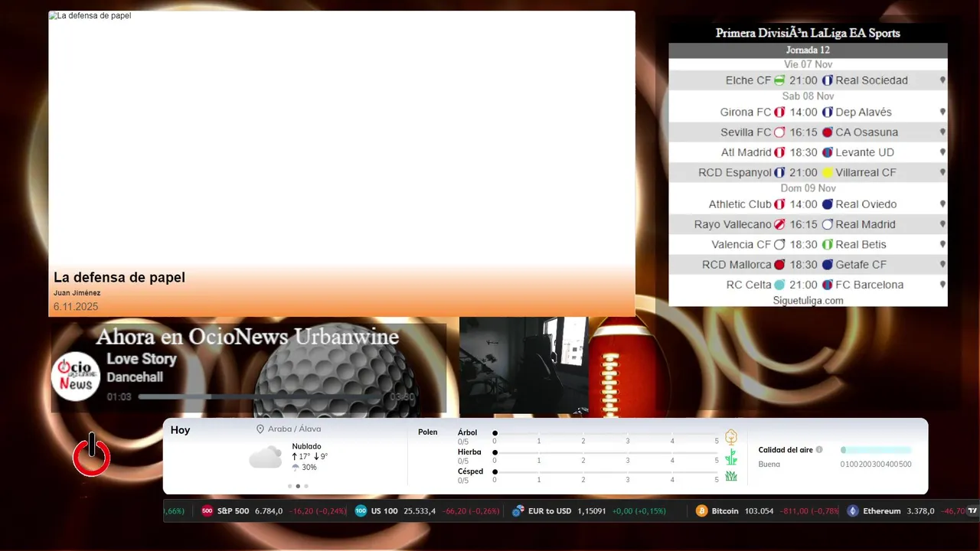This screenshot has height=551, width=980.
Task: Click the EUR to USD ticker icon
Action: (518, 511)
